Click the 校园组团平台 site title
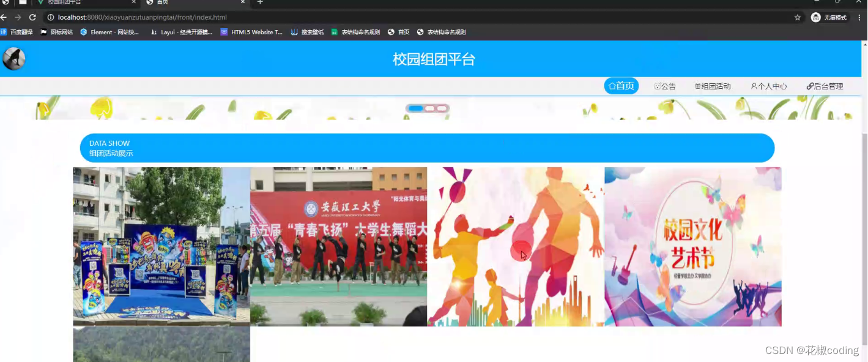868x362 pixels. pyautogui.click(x=434, y=59)
